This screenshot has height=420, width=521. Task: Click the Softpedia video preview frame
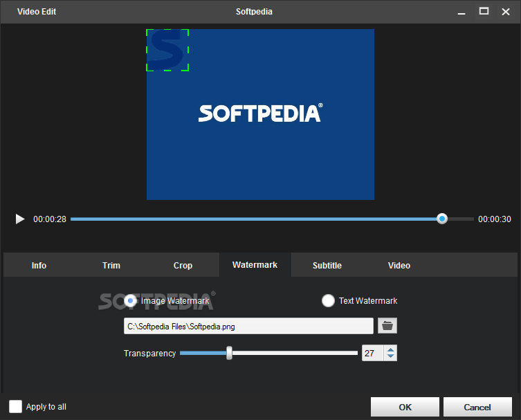[x=260, y=114]
